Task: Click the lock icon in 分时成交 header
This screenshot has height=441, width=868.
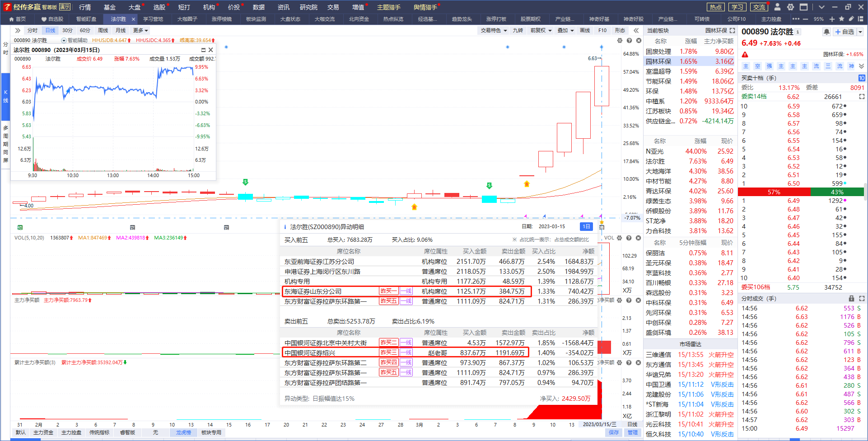Action: (852, 299)
